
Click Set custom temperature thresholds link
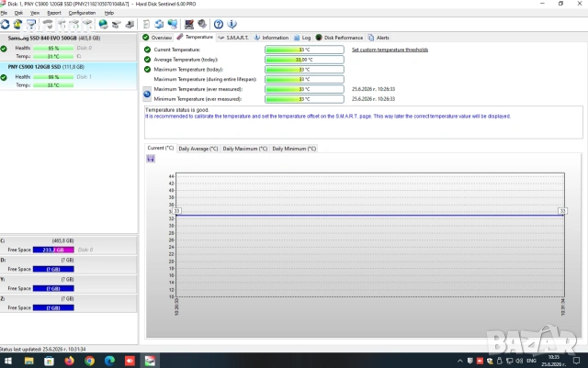390,50
